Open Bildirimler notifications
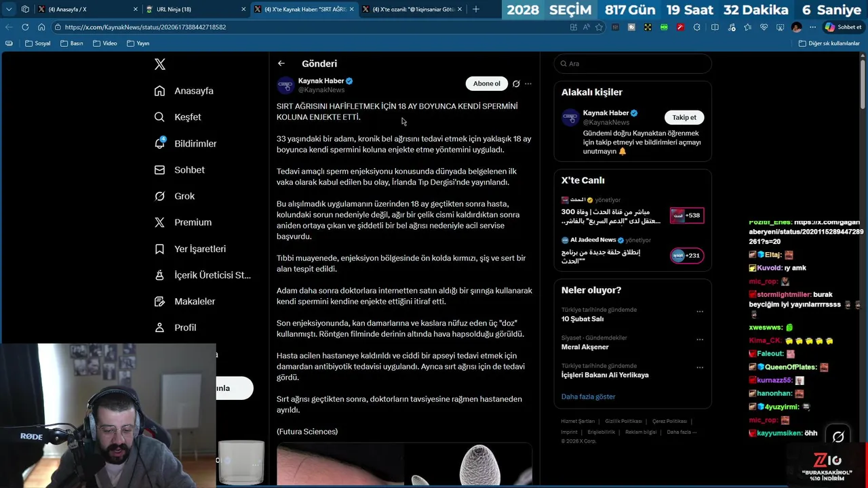 coord(185,144)
